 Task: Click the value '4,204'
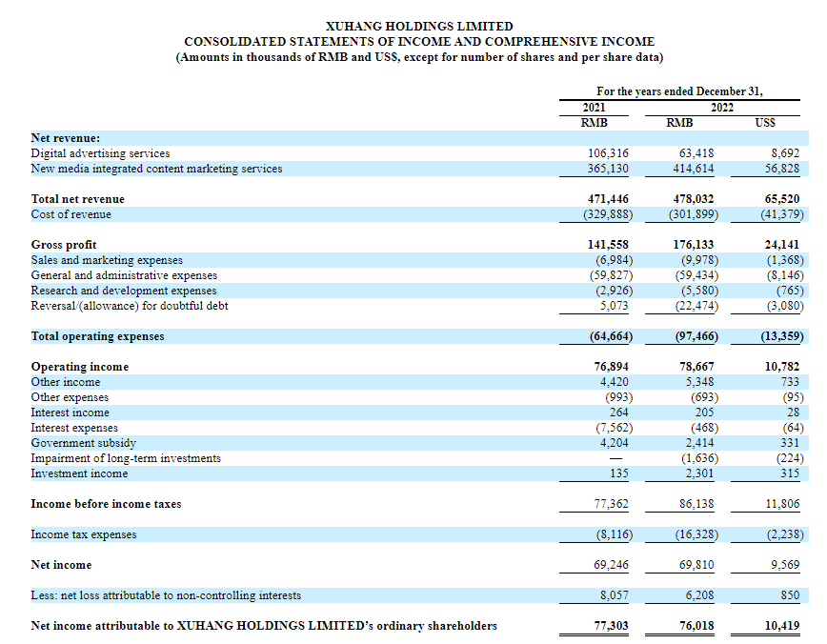pos(614,443)
